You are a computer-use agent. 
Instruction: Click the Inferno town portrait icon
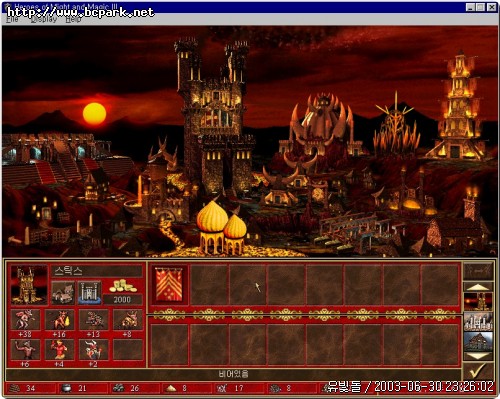click(x=29, y=285)
